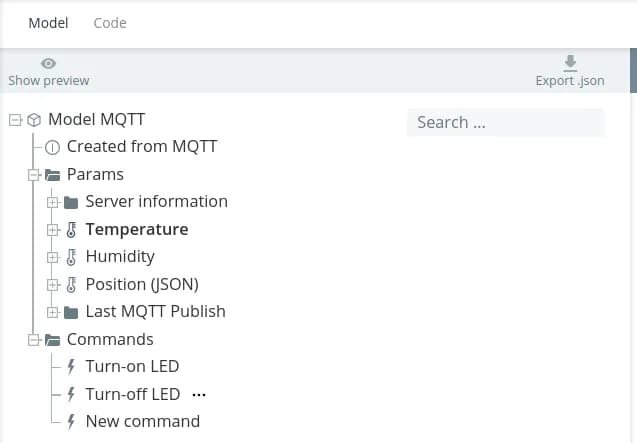Click the info icon beside Created from MQTT
The image size is (637, 443).
pos(53,147)
